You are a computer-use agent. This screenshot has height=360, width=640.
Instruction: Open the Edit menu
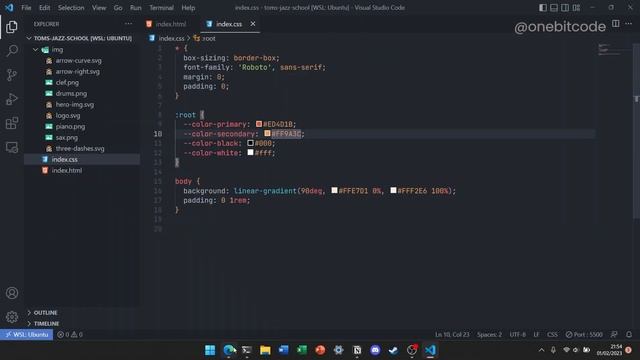click(x=44, y=8)
